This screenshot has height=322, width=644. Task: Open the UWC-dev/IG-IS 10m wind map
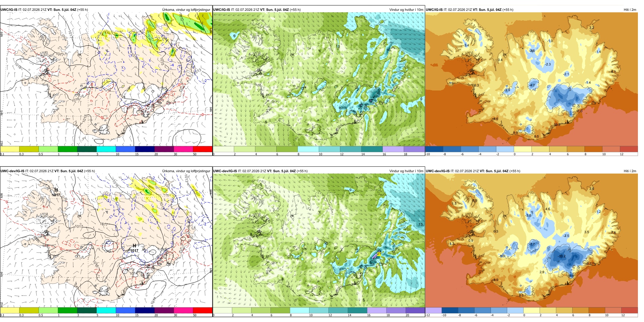319,241
